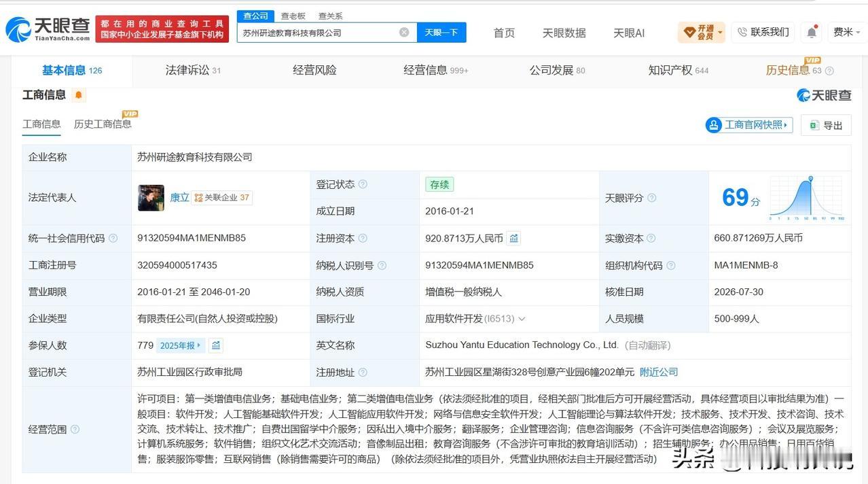Viewport: 868px width, 484px height.
Task: Switch to 工商信息 sub-tab
Action: (41, 124)
